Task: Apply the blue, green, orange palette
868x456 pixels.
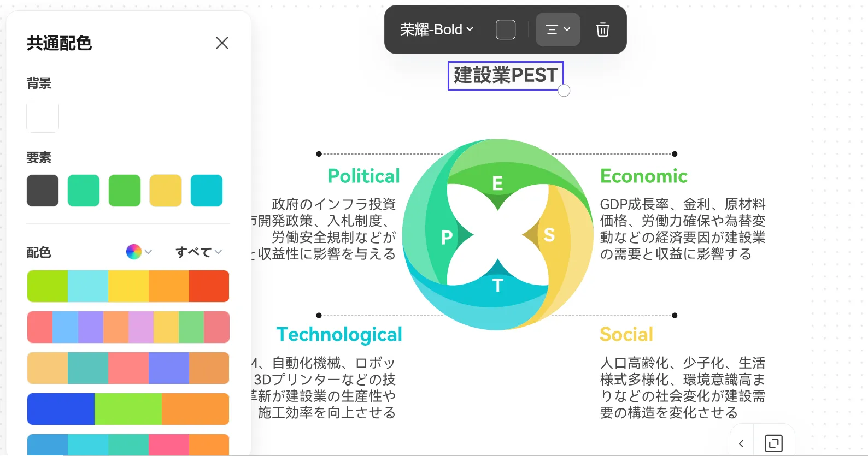Action: tap(128, 409)
